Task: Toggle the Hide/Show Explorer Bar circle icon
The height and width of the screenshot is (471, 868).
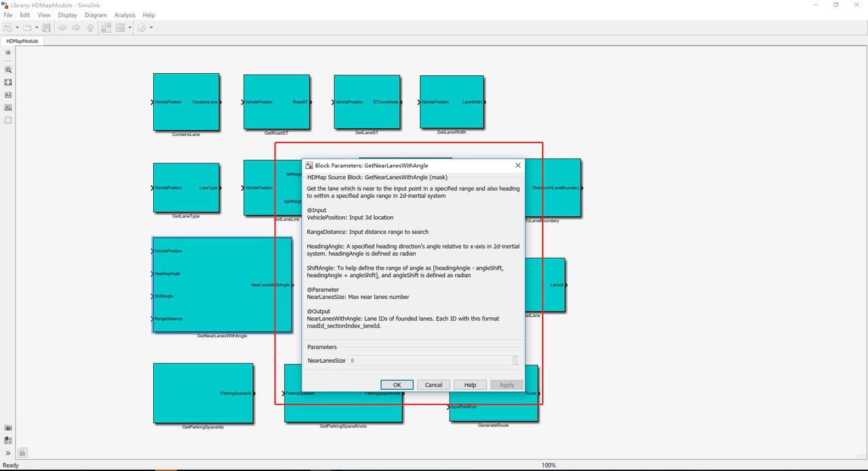Action: pyautogui.click(x=8, y=52)
